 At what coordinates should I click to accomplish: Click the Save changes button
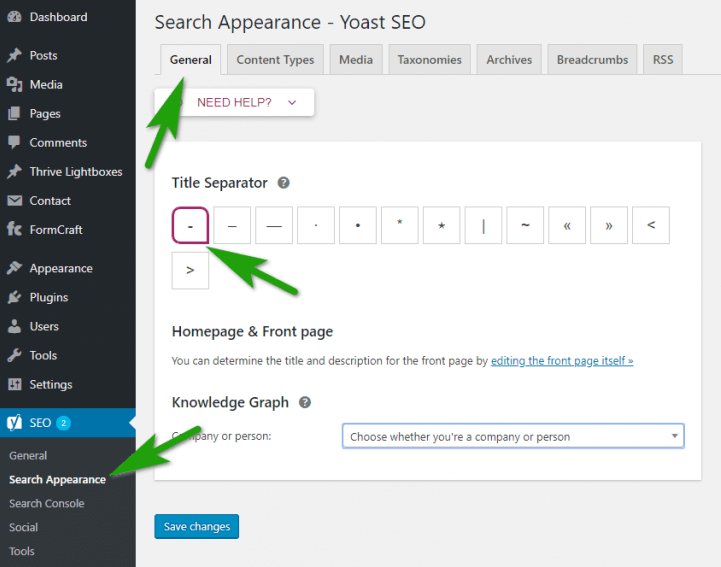coord(197,527)
